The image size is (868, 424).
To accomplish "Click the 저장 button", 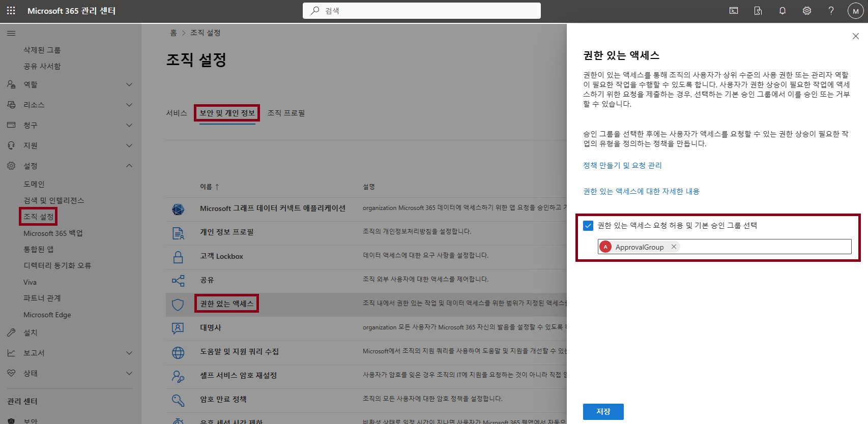I will point(603,412).
